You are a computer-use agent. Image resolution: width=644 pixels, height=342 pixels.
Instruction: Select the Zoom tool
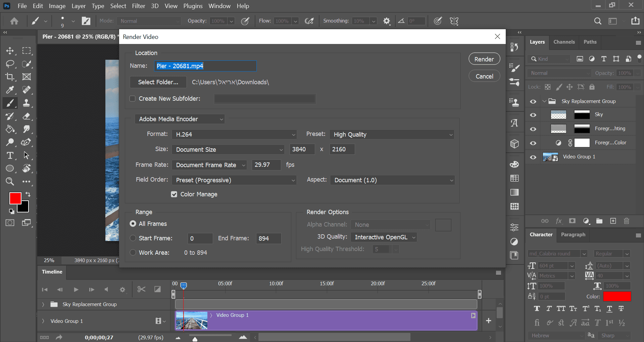tap(10, 182)
